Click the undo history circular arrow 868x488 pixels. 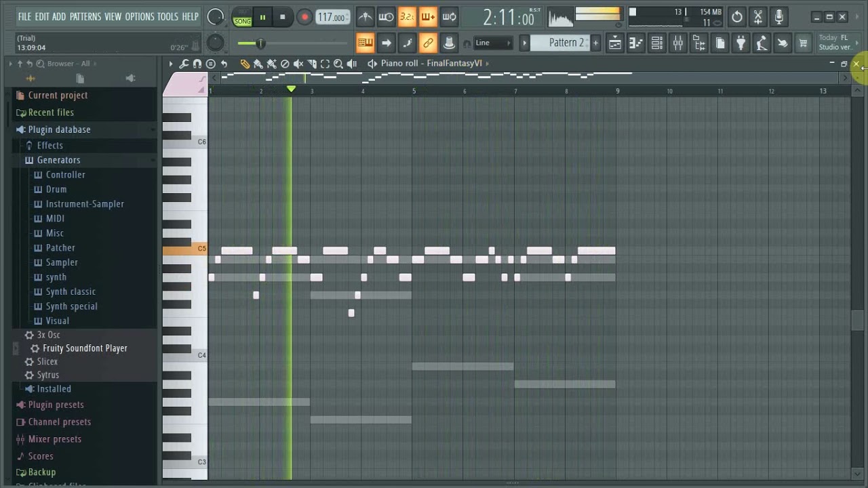tap(737, 17)
